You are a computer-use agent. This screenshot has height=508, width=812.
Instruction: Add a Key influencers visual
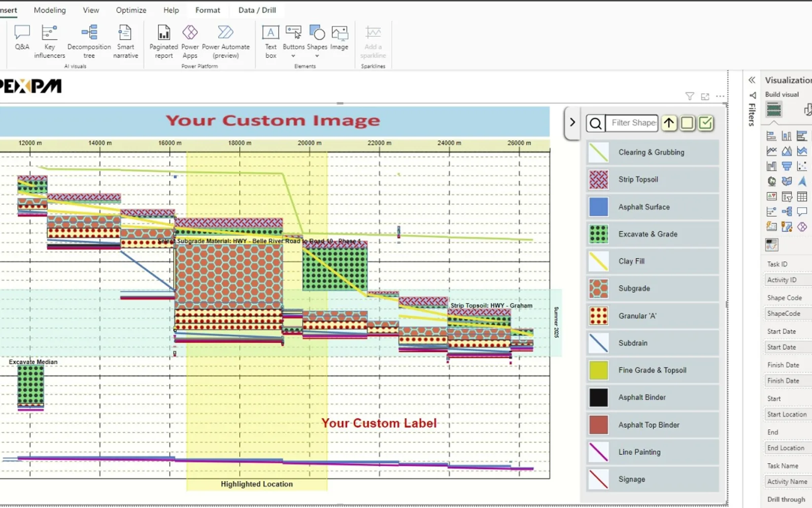click(x=49, y=41)
